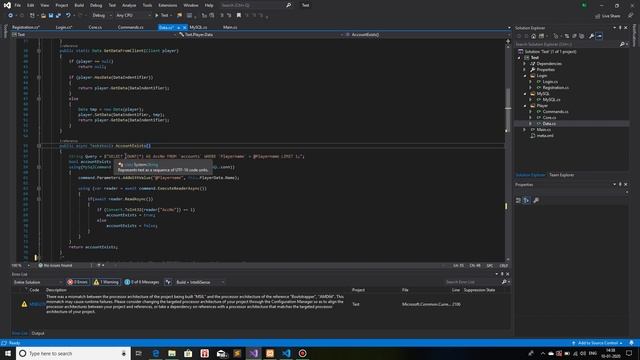
Task: Open the Build menu
Action: tap(79, 5)
